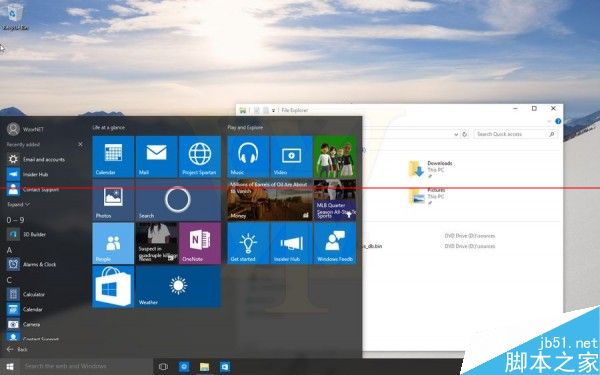600x375 pixels.
Task: Open the Video tile
Action: pyautogui.click(x=291, y=157)
